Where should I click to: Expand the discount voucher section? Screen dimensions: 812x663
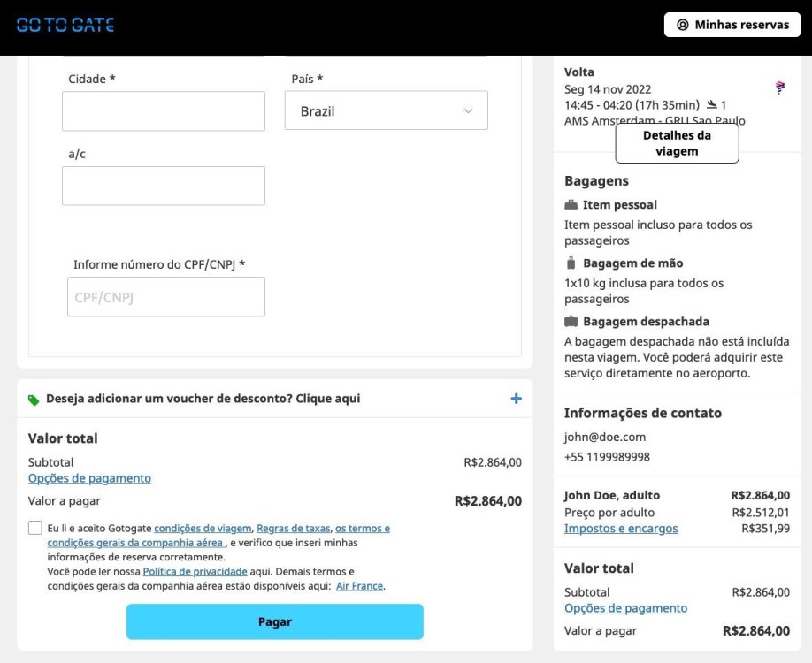tap(203, 399)
